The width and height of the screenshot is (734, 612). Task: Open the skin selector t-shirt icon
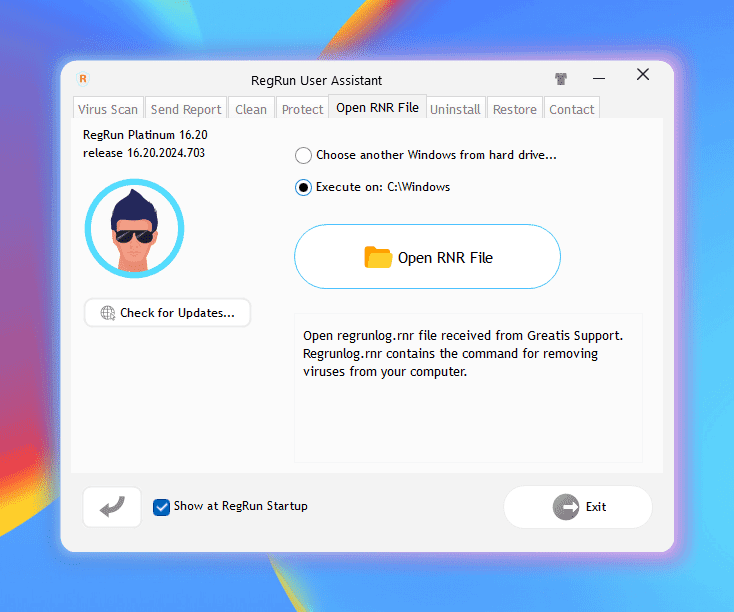coord(561,78)
